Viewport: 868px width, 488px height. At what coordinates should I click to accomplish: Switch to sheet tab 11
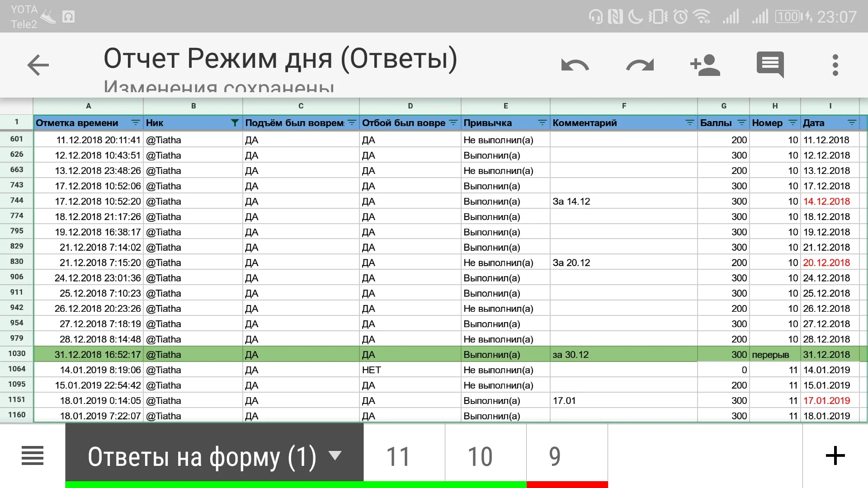399,455
